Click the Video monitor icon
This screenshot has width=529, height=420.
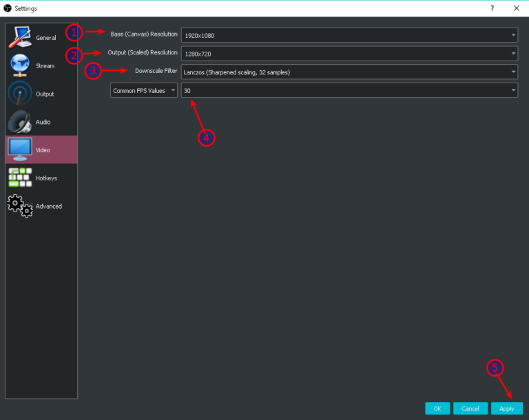[20, 149]
